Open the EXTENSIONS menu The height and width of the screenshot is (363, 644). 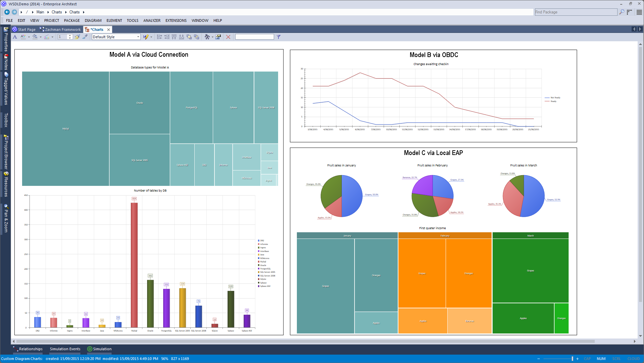(x=176, y=20)
